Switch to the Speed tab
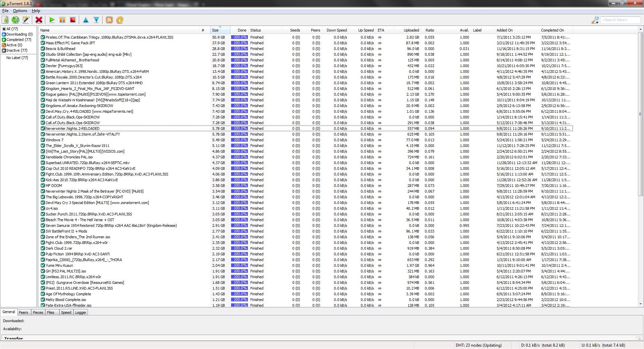 pyautogui.click(x=66, y=312)
